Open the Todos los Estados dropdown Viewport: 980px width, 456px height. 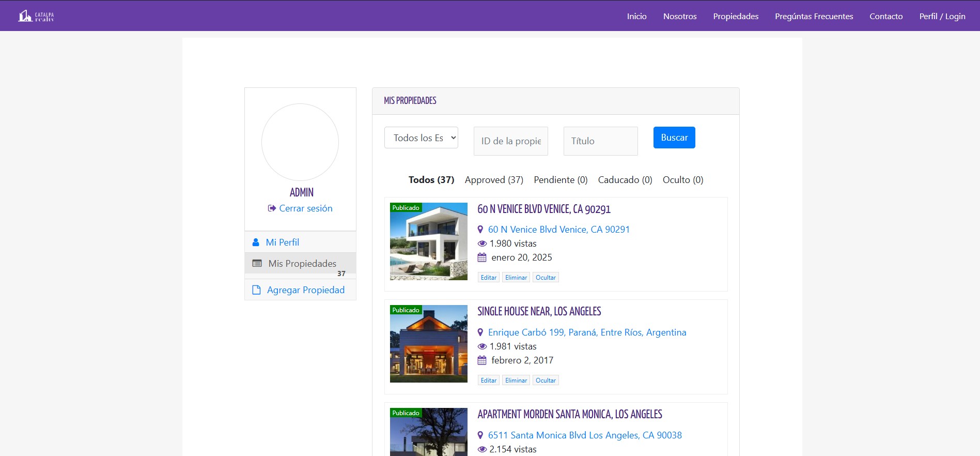pyautogui.click(x=421, y=138)
